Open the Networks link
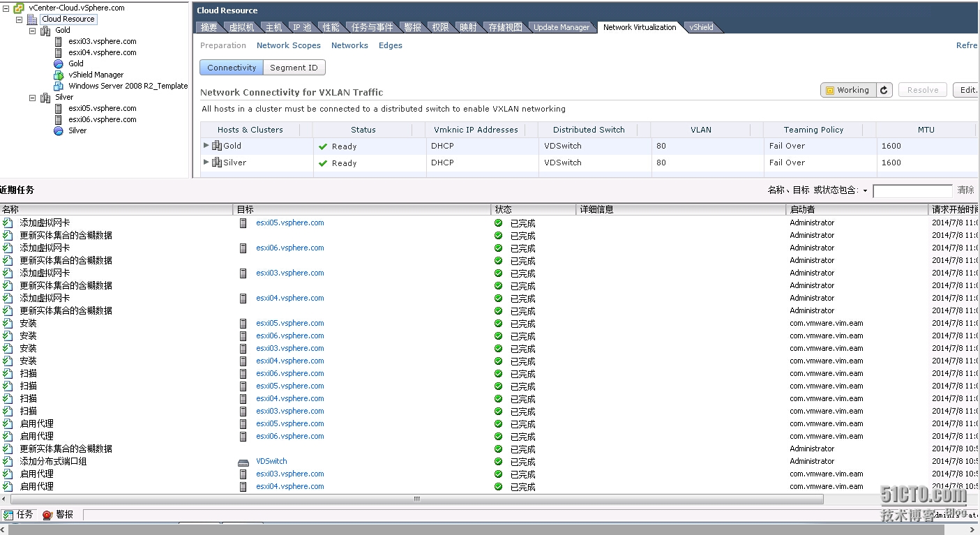 point(349,45)
